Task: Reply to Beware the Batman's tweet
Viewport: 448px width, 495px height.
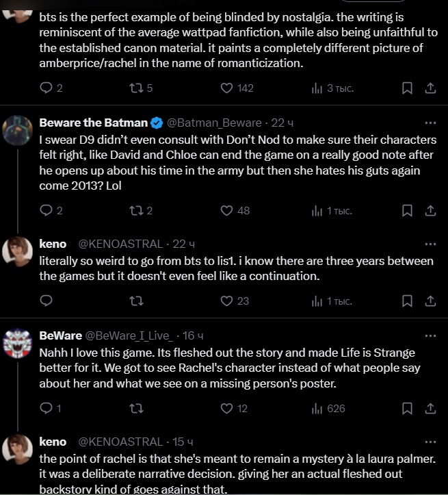Action: click(x=47, y=211)
